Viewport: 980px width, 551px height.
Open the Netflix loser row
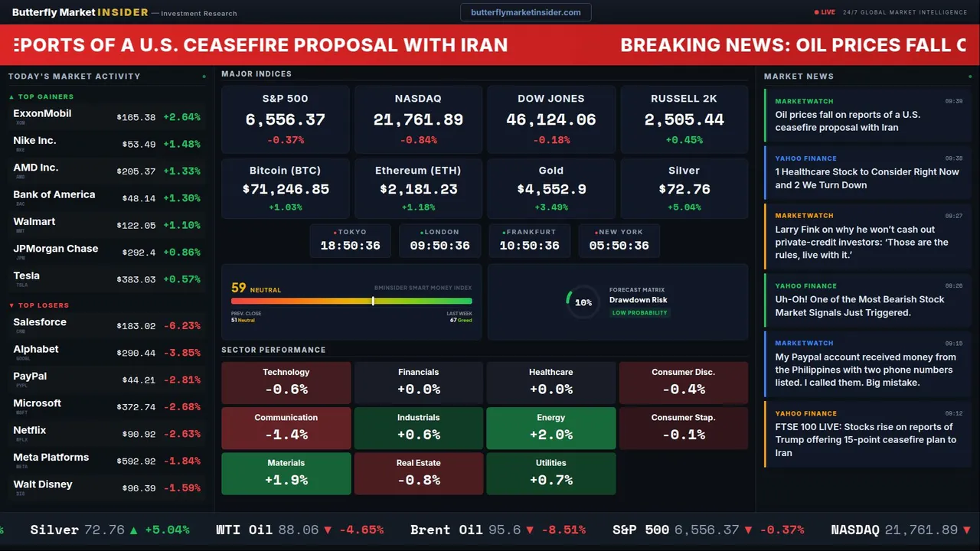(x=106, y=434)
